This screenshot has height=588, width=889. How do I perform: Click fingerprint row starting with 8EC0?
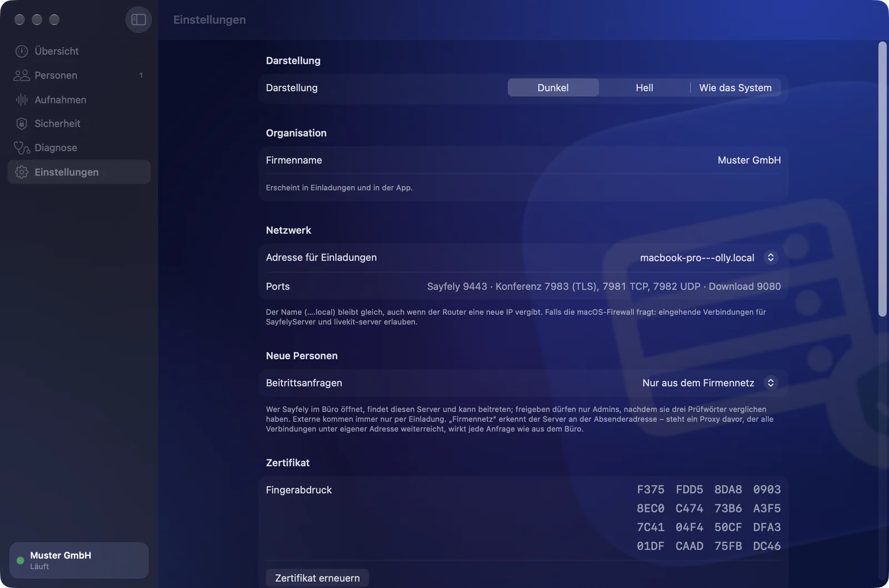click(x=708, y=509)
